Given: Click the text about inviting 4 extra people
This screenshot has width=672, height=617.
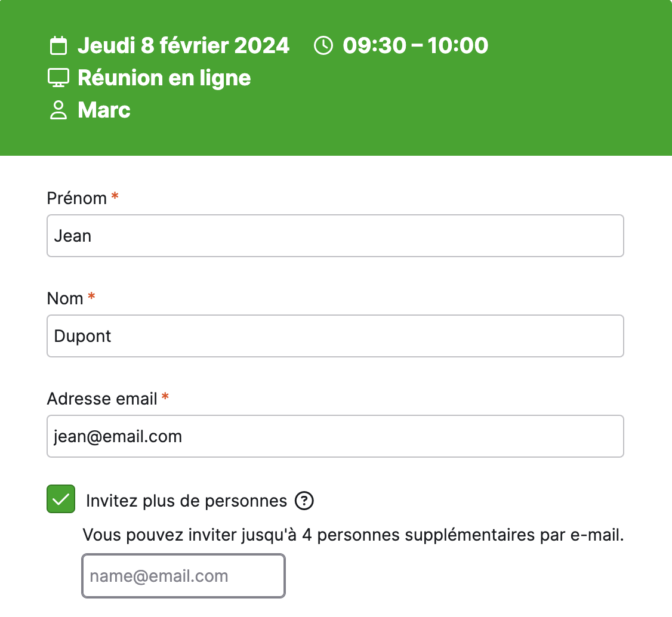Looking at the screenshot, I should point(353,535).
